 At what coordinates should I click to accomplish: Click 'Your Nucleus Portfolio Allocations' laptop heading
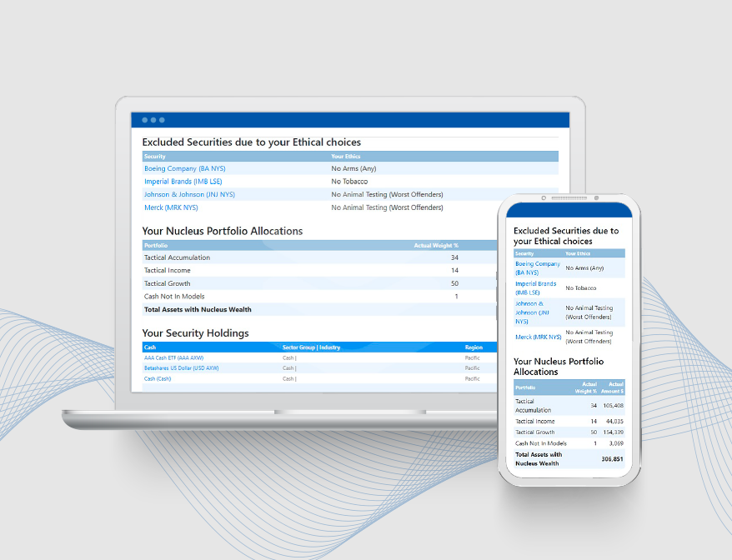(223, 231)
